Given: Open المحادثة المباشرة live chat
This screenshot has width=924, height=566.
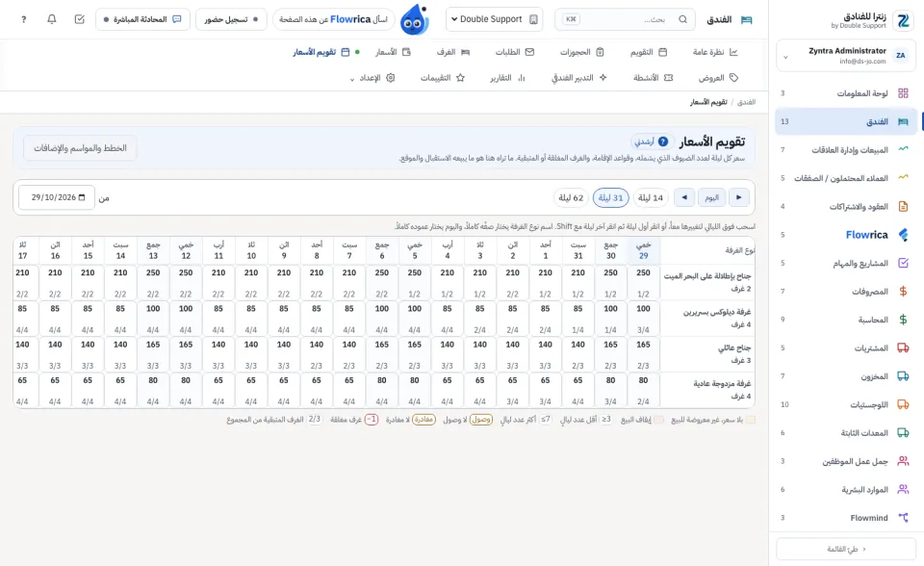Looking at the screenshot, I should (x=142, y=19).
